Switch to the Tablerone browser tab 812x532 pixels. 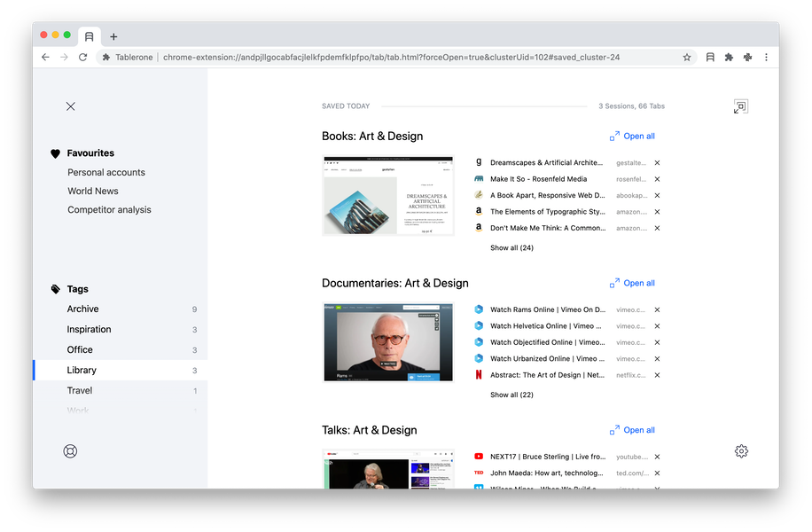point(89,36)
